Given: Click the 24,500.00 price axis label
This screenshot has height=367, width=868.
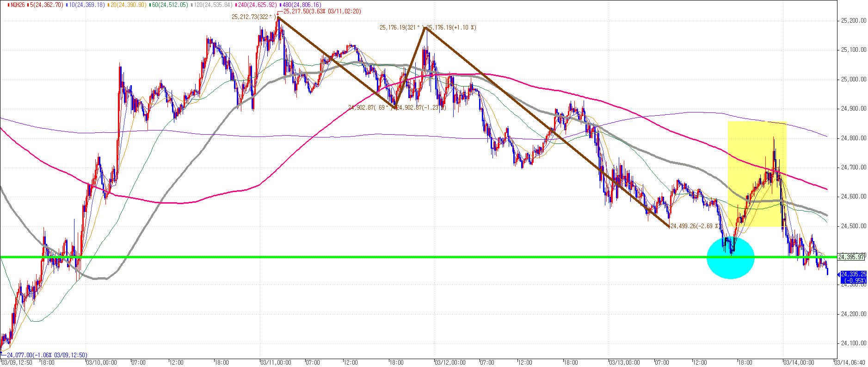Looking at the screenshot, I should point(854,226).
